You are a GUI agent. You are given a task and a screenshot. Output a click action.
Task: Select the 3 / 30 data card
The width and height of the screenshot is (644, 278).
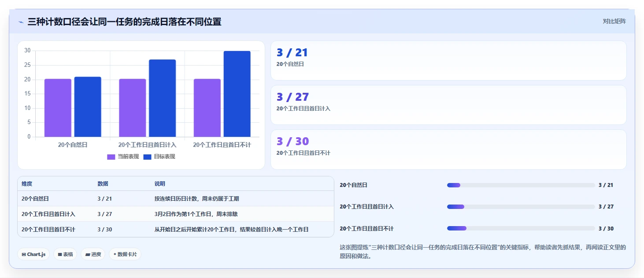click(x=448, y=149)
